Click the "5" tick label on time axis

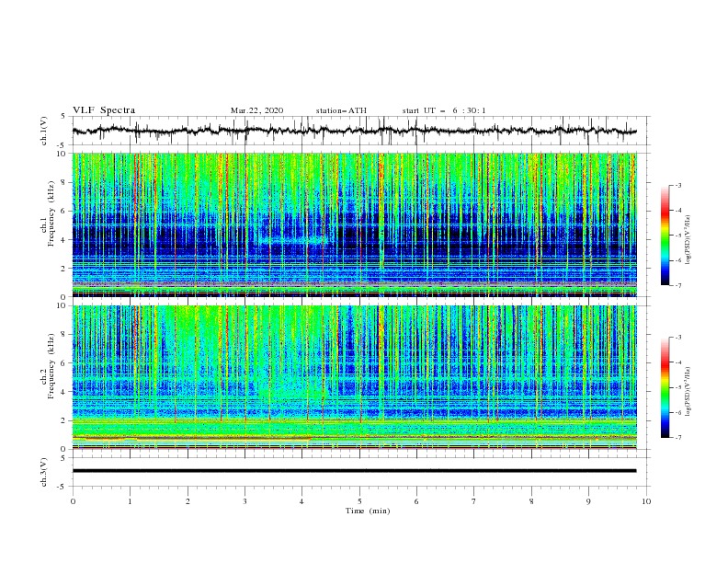coord(359,501)
